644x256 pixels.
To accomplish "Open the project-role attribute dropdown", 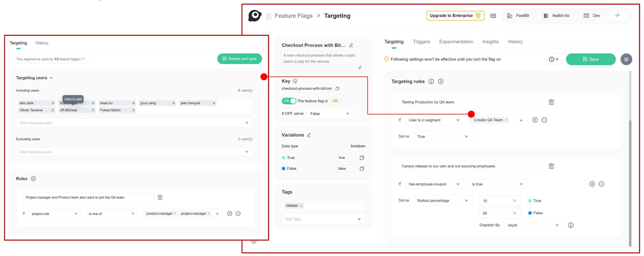I will tap(55, 214).
